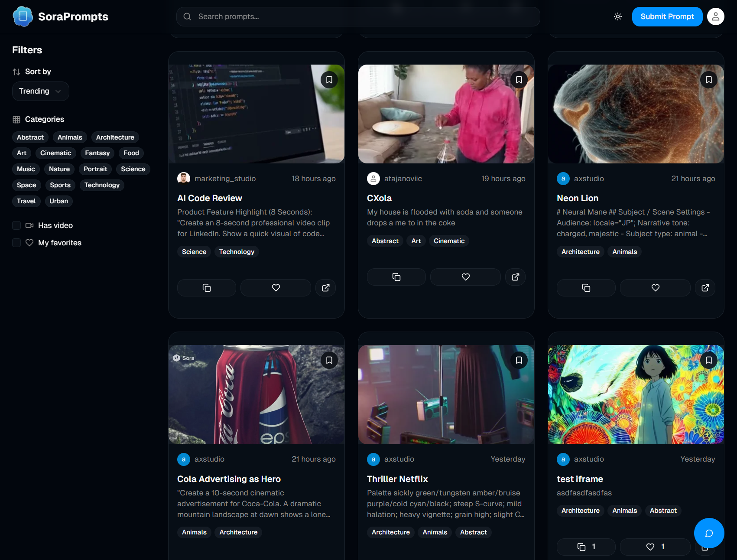Choose the Art category filter

click(22, 153)
